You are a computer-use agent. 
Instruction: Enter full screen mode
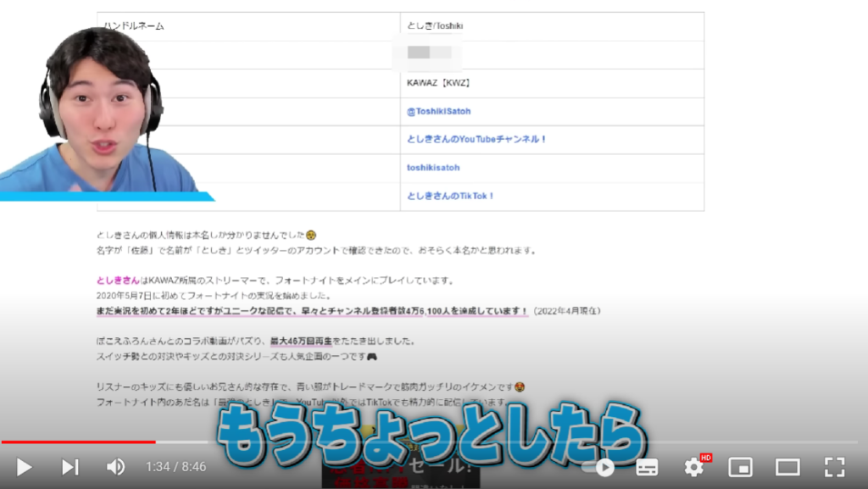pyautogui.click(x=834, y=468)
